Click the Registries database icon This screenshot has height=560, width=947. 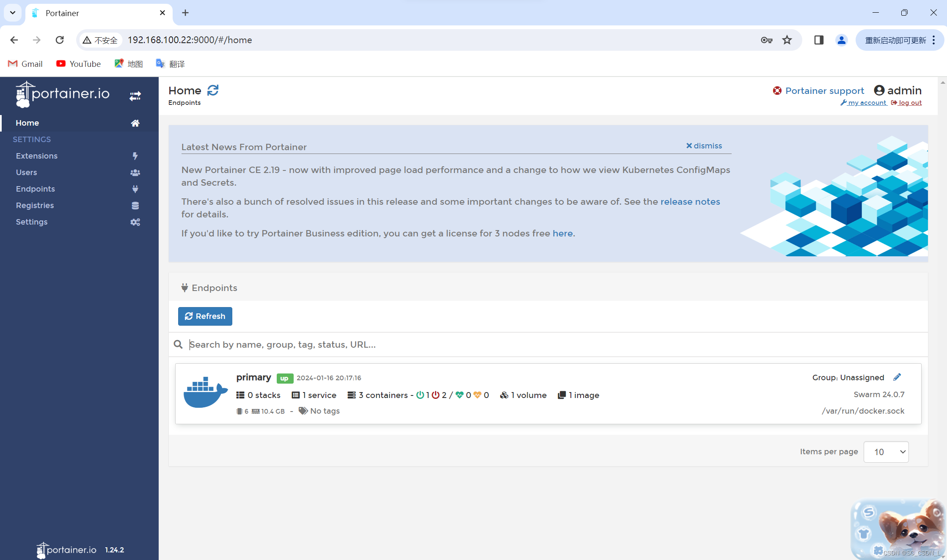135,206
